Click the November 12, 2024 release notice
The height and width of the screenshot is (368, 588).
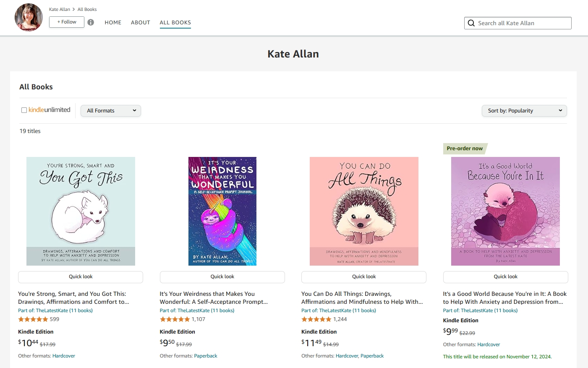497,357
